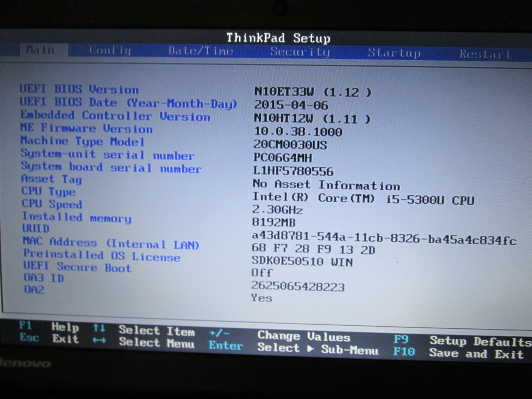
Task: Click the Select Item legend text
Action: point(157,331)
